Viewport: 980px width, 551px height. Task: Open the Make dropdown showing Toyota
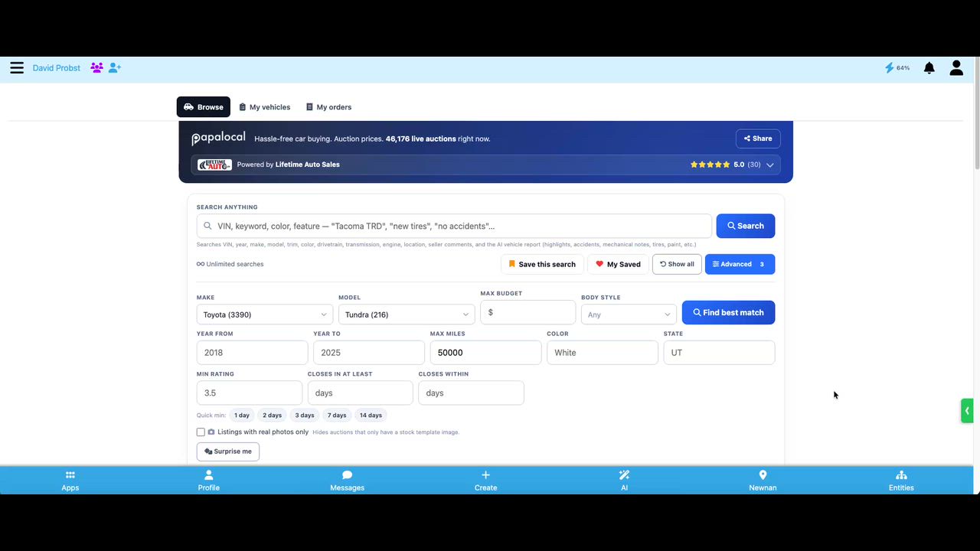click(x=265, y=315)
